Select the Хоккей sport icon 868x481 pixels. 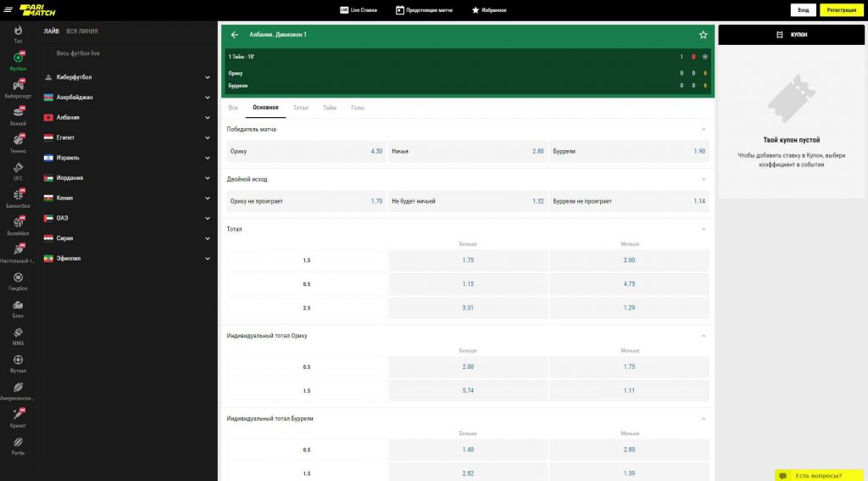pyautogui.click(x=19, y=112)
